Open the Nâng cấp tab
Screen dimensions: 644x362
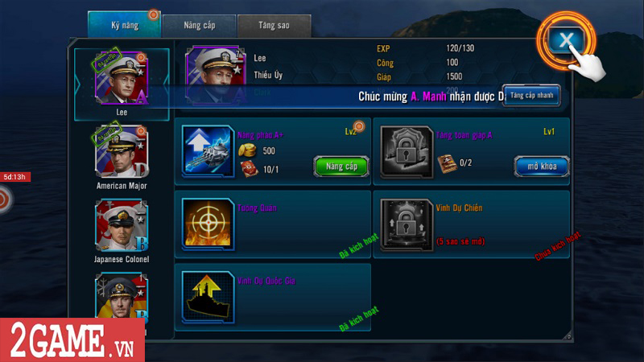click(199, 26)
